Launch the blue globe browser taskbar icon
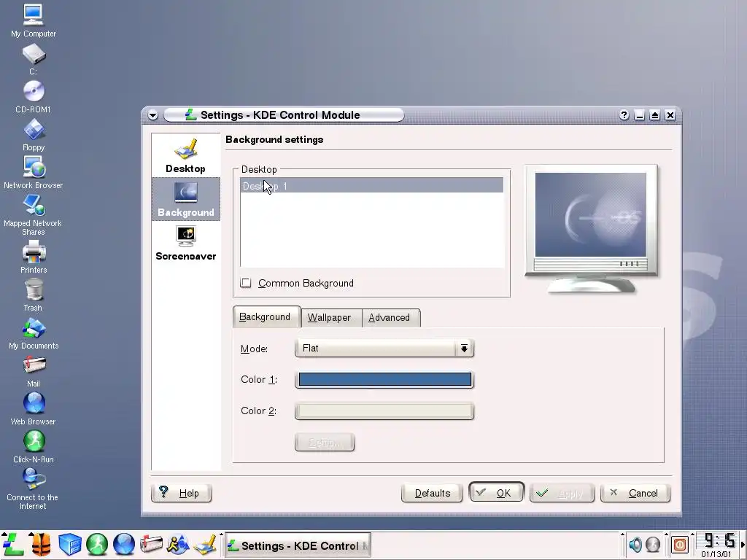The height and width of the screenshot is (560, 747). click(124, 544)
